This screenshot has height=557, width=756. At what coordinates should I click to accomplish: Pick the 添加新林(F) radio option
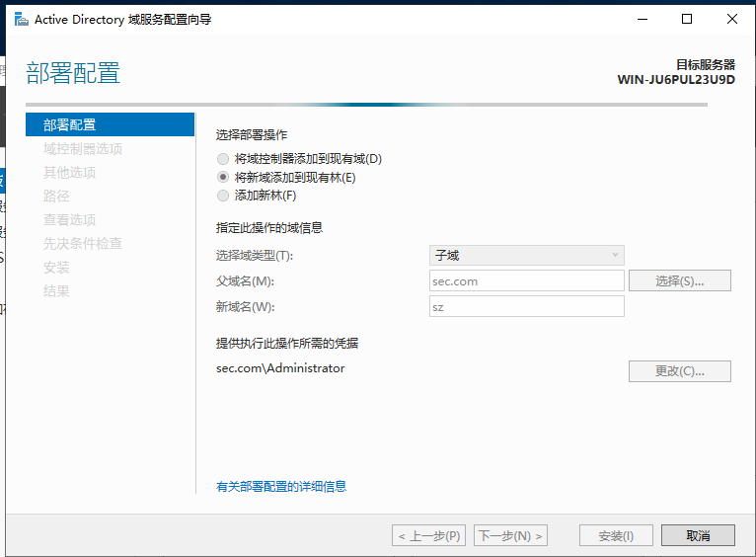[223, 196]
